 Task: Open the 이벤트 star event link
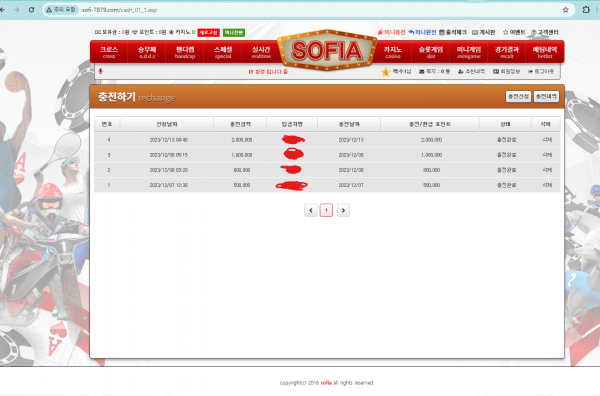coord(514,32)
